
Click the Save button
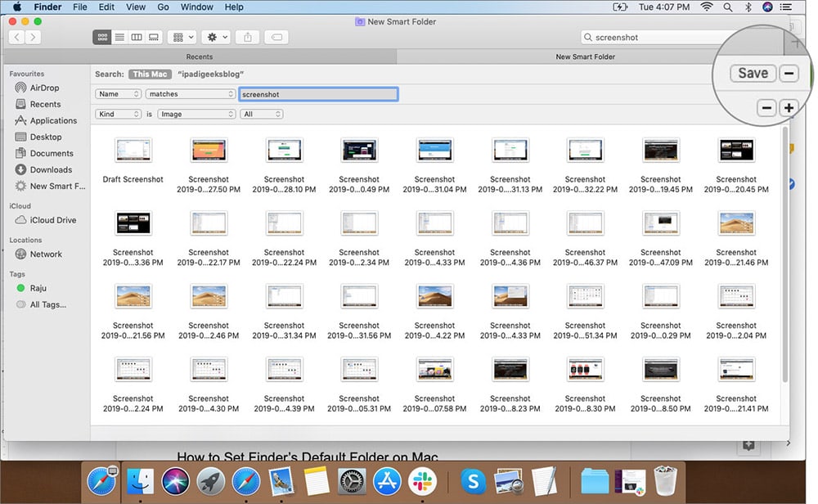tap(751, 73)
